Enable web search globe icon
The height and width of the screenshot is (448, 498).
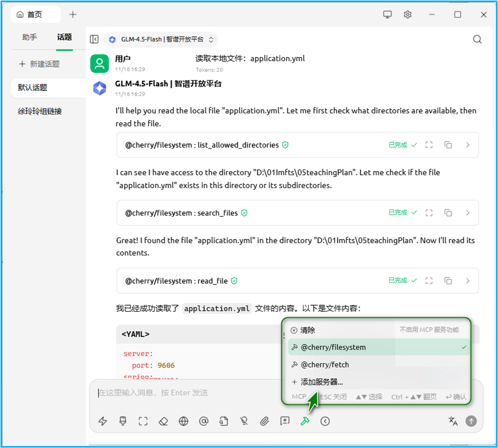(183, 421)
